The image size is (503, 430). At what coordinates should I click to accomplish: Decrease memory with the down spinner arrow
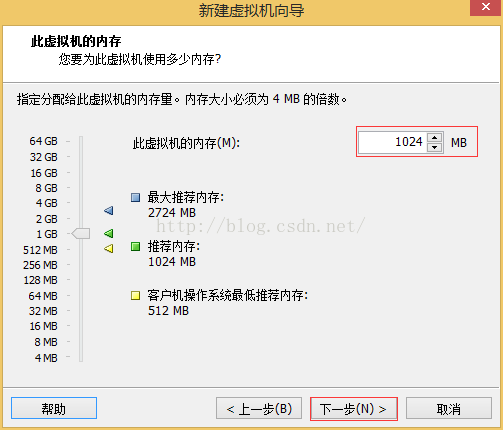point(434,147)
